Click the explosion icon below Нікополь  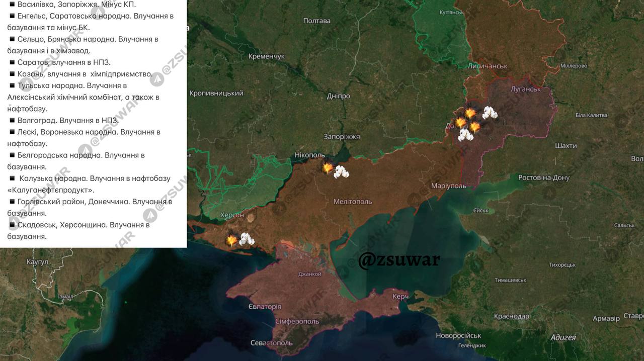pos(328,168)
